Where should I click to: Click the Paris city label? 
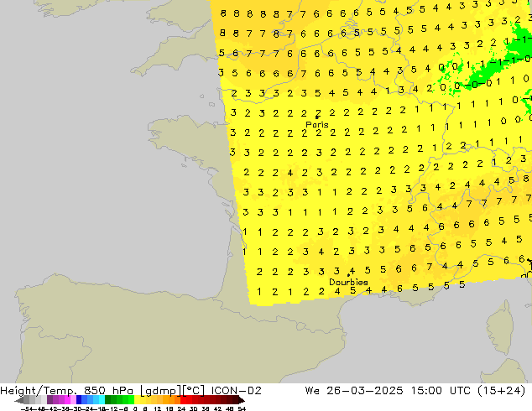317,124
